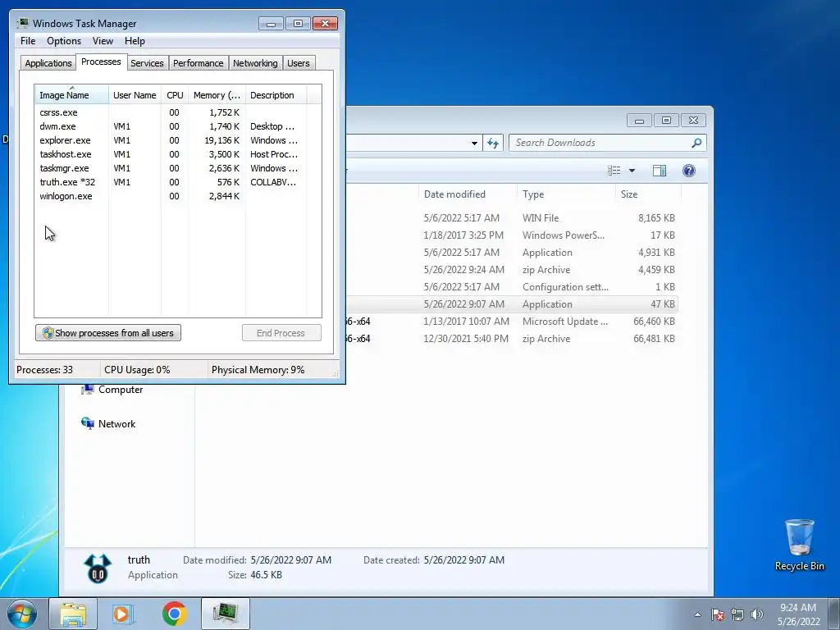Click the search magnifier icon in Explorer

696,143
